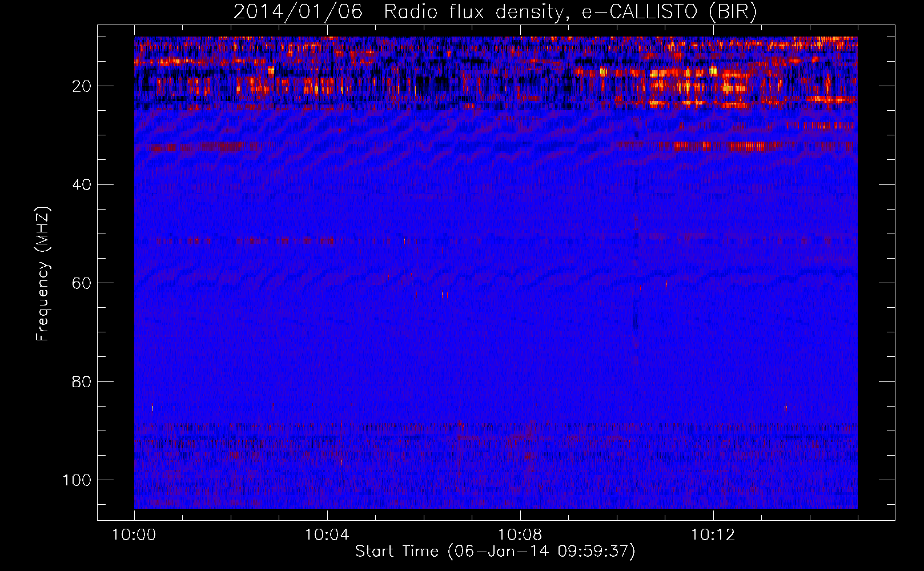The image size is (924, 571).
Task: Click the 'Start Time (06-Jan-14 09:59:37)' label
Action: [x=495, y=552]
